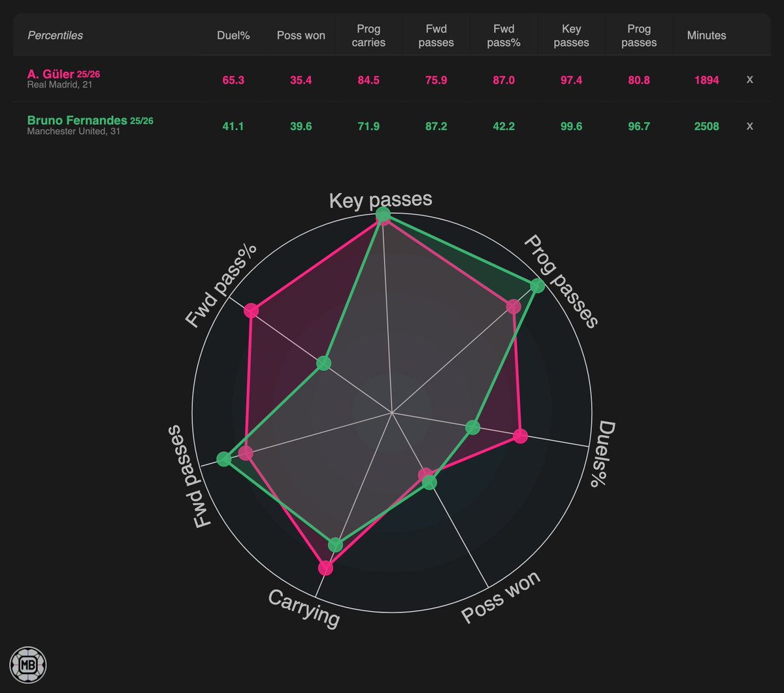Click the Duel% column header
784x693 pixels.
(x=233, y=36)
